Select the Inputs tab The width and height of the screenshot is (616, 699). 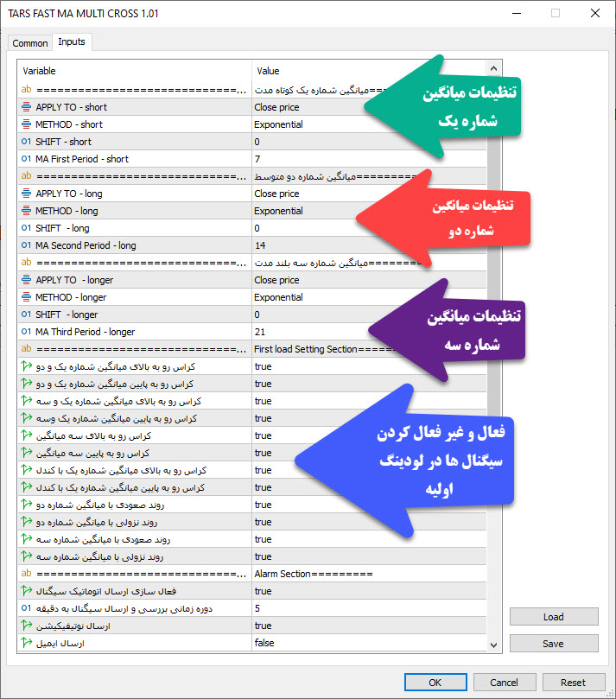tap(72, 41)
